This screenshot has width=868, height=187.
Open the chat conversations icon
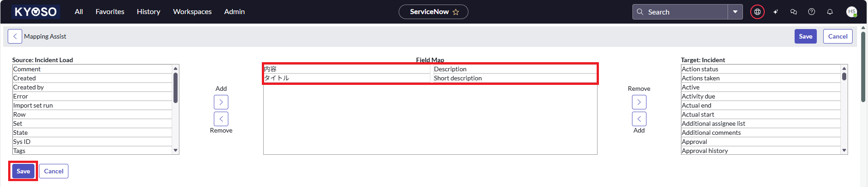pos(793,12)
